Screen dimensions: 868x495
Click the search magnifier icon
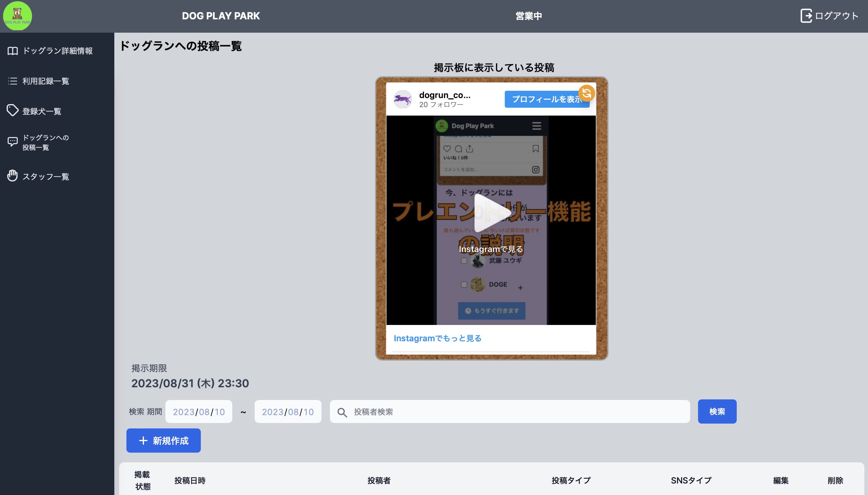click(x=342, y=412)
